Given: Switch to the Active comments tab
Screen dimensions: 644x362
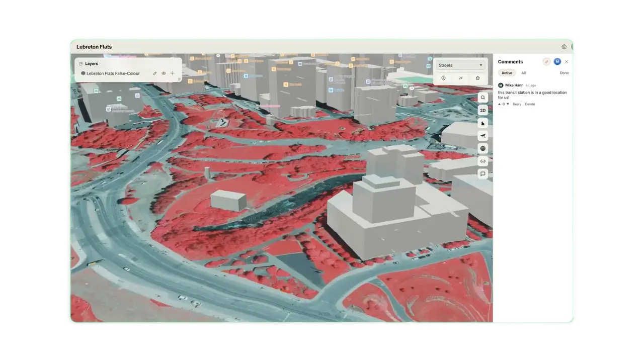Looking at the screenshot, I should click(507, 73).
